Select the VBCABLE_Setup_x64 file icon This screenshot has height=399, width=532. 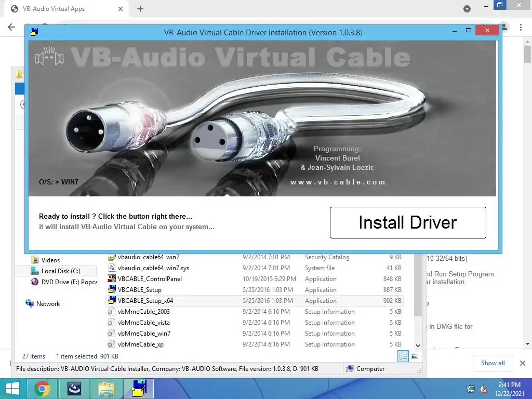point(112,300)
